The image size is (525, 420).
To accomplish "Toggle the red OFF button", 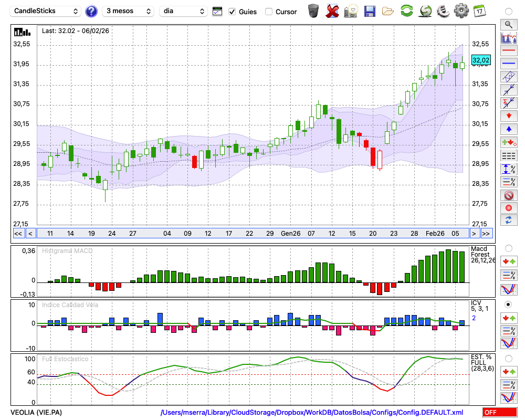I will (500, 412).
